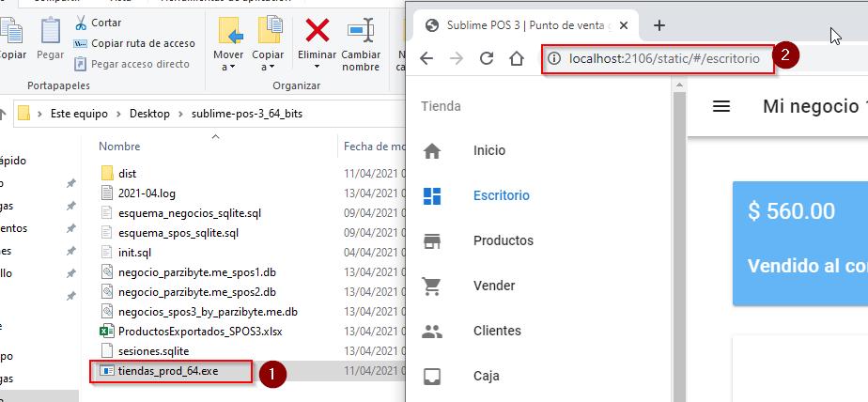The width and height of the screenshot is (868, 402).
Task: Click the red Eliminar delete icon
Action: point(318,31)
